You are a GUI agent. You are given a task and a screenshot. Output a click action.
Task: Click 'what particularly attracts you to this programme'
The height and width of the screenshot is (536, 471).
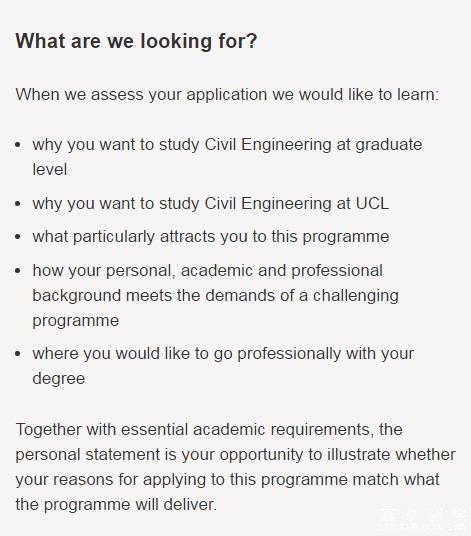211,237
